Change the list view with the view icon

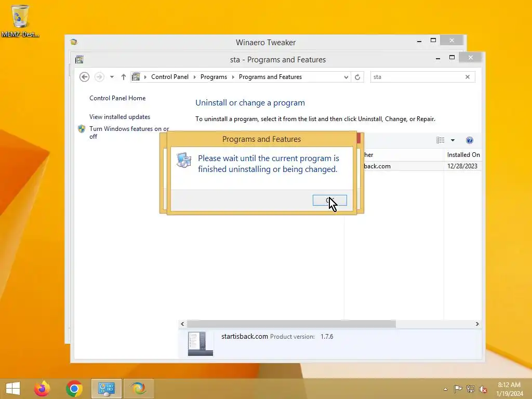tap(441, 140)
